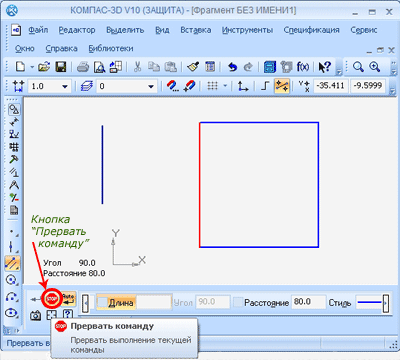Select the Editing hammer tool panel
The image size is (400, 360).
[x=14, y=159]
